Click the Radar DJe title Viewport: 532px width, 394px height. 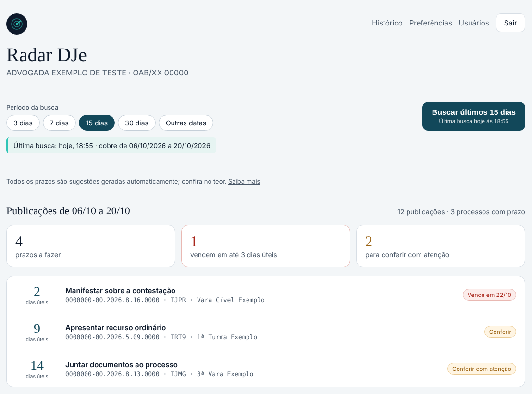(47, 55)
